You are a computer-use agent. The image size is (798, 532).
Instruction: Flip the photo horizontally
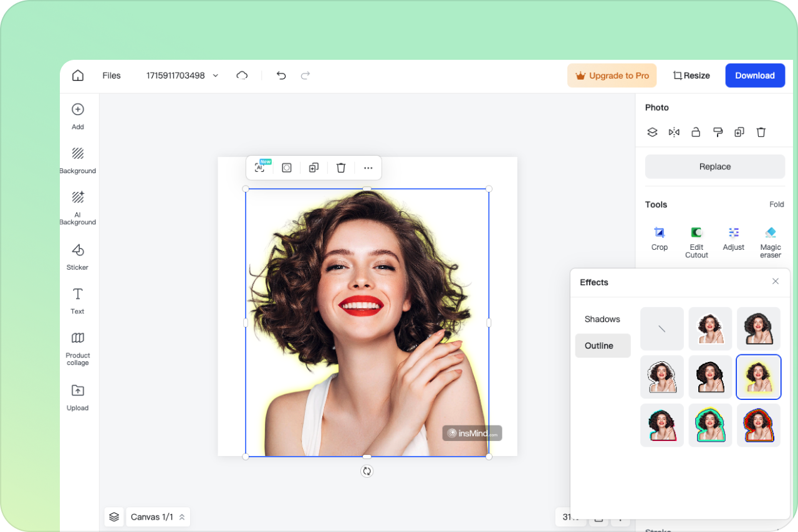click(674, 132)
